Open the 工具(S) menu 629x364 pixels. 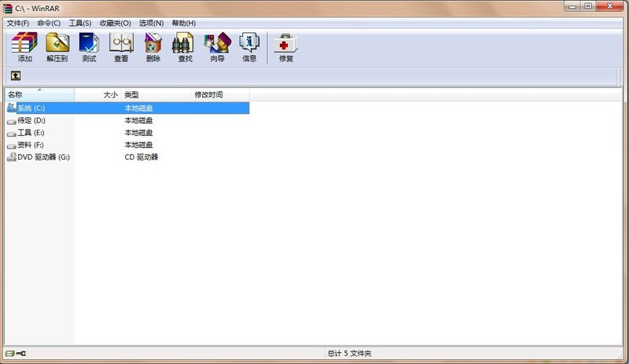pos(80,24)
